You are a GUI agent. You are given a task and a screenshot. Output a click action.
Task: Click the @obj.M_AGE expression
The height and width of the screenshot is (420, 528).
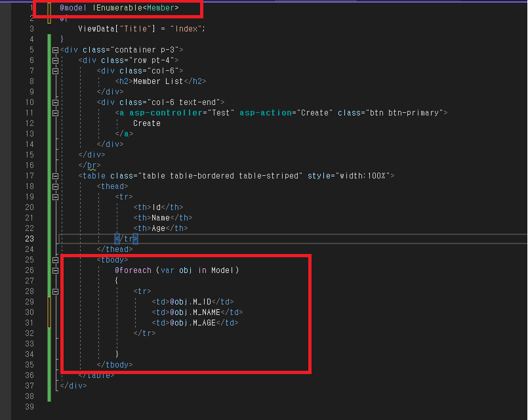[193, 323]
